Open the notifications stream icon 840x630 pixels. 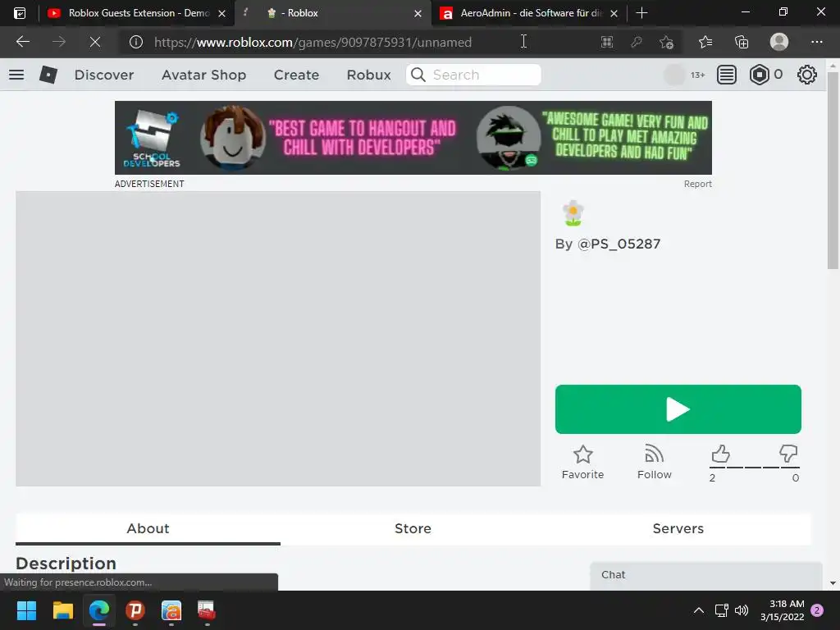727,75
